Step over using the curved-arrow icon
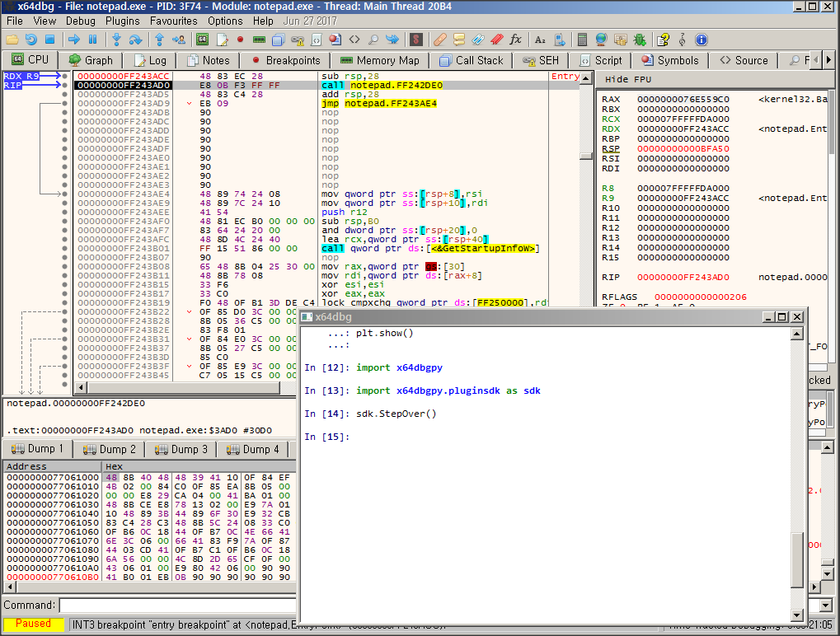840x636 pixels. tap(135, 40)
